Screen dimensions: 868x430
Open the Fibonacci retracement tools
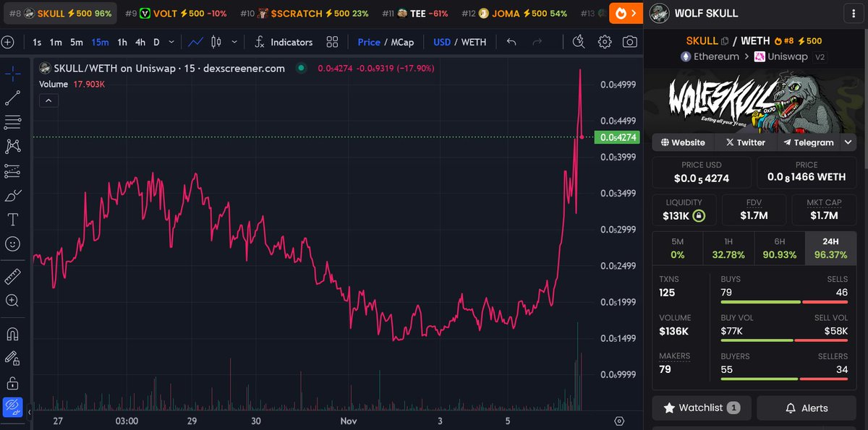point(12,121)
